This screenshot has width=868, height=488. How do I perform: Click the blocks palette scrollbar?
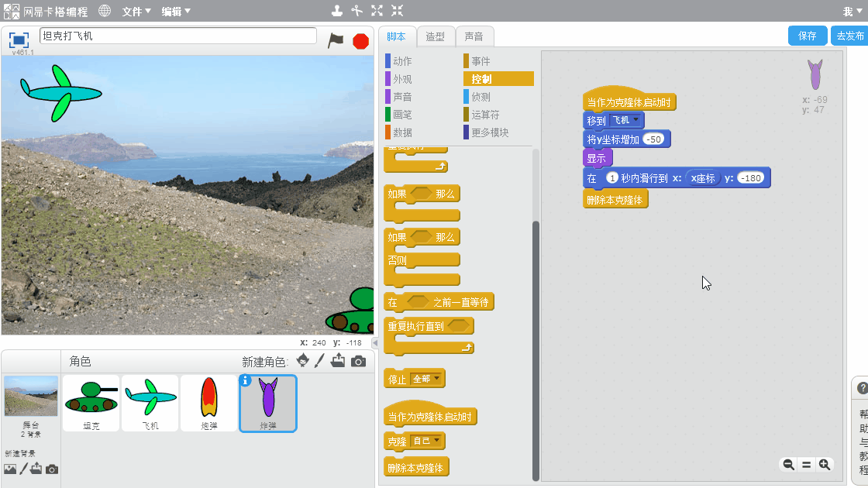(x=536, y=351)
